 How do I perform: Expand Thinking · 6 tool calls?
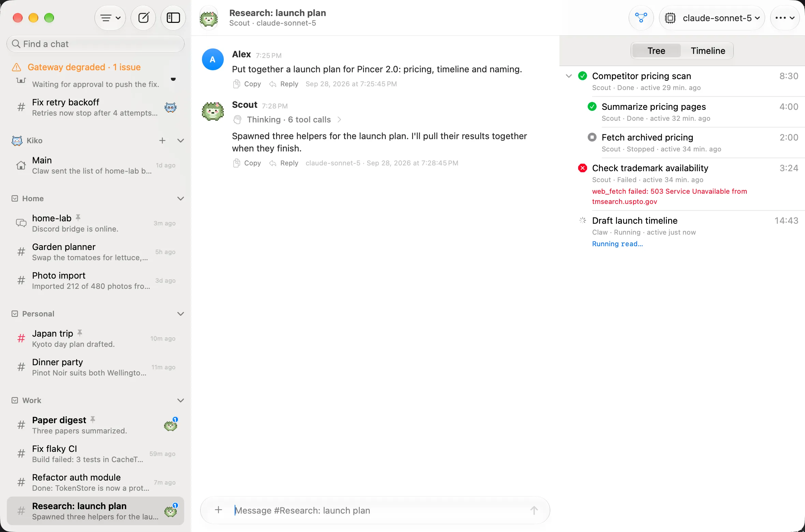(x=287, y=120)
